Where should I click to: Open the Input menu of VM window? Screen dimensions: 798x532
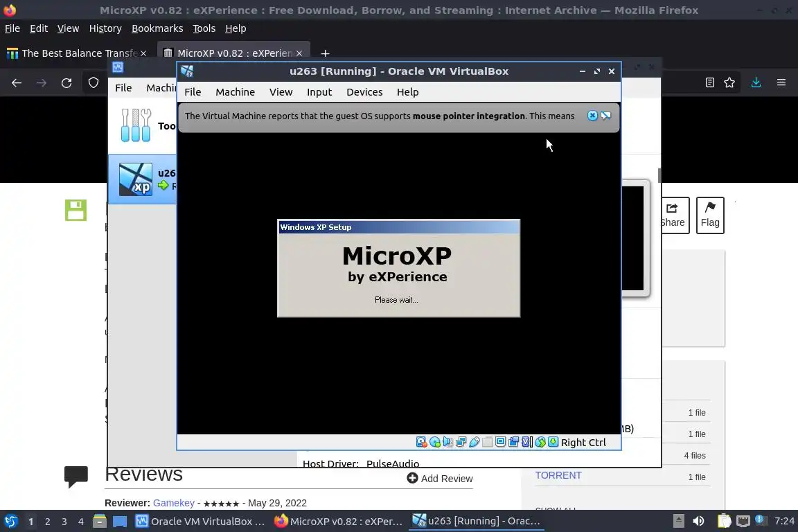319,92
